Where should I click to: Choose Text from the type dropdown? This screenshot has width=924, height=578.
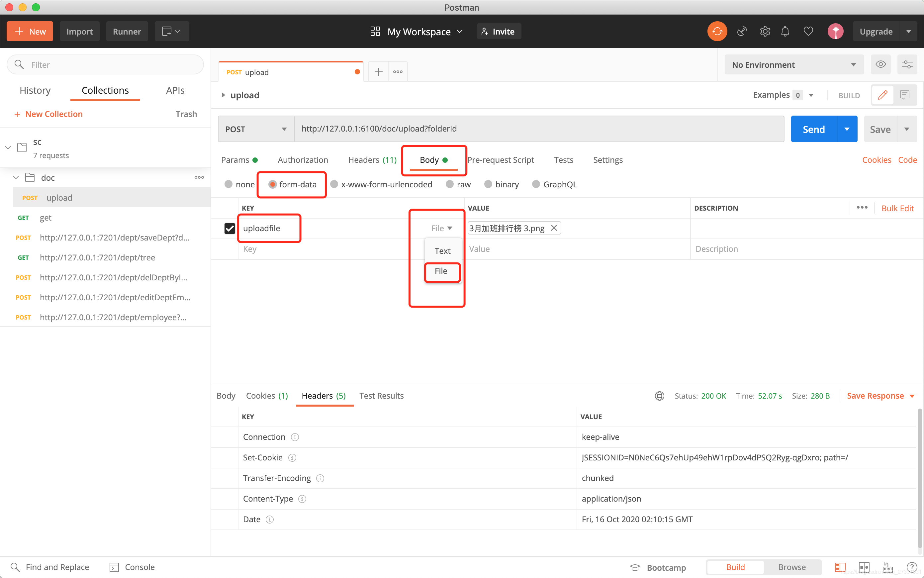coord(442,251)
